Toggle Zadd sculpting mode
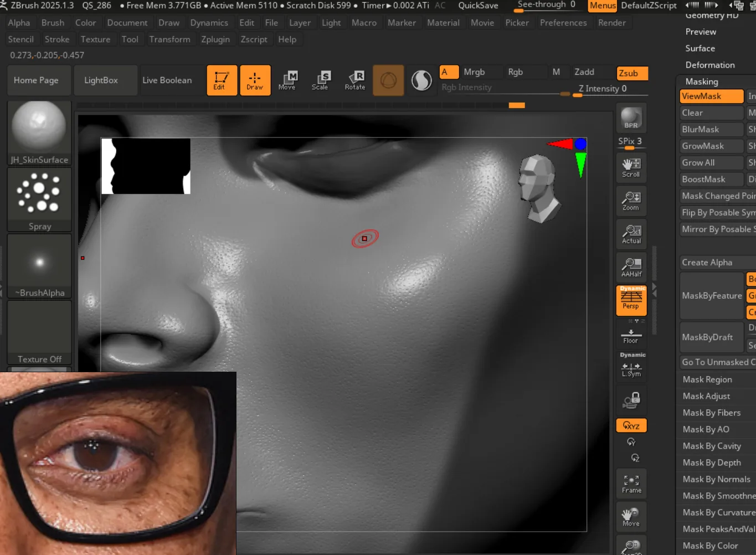The image size is (756, 555). [x=585, y=72]
